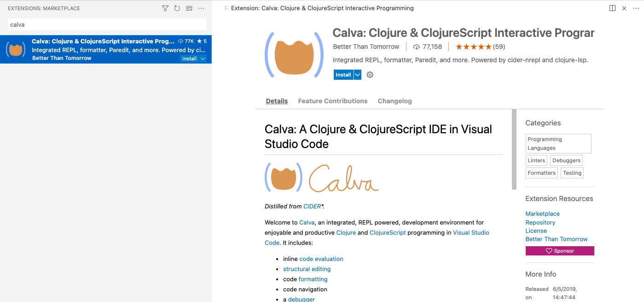Image resolution: width=644 pixels, height=302 pixels.
Task: Switch to the Details tab
Action: coord(277,101)
